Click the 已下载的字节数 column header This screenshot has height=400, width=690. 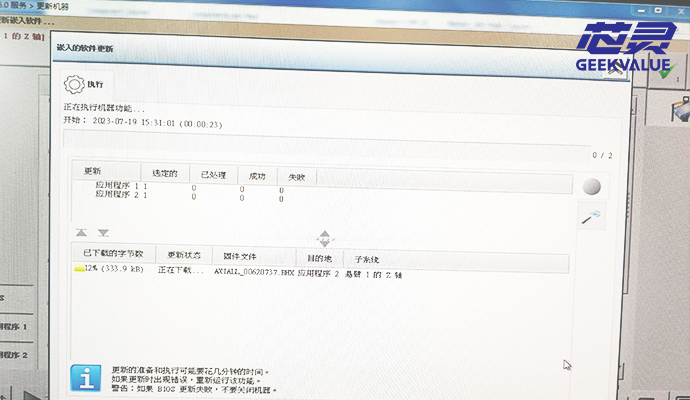point(113,254)
